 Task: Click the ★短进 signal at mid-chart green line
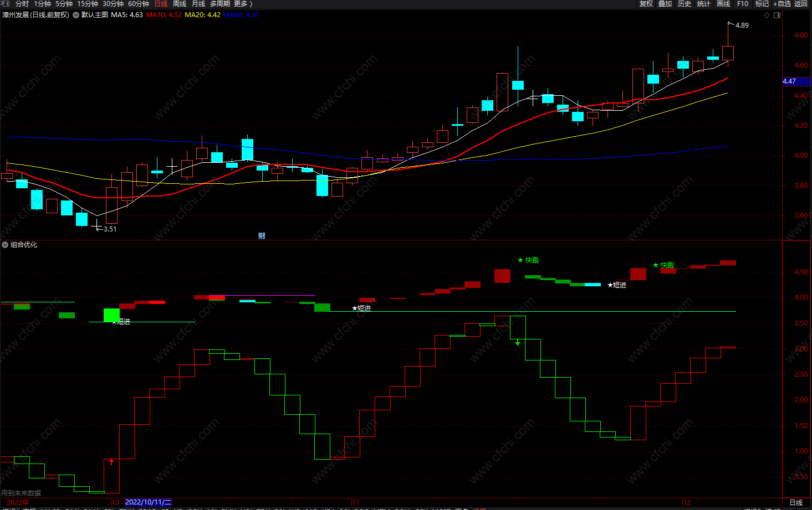(x=361, y=308)
